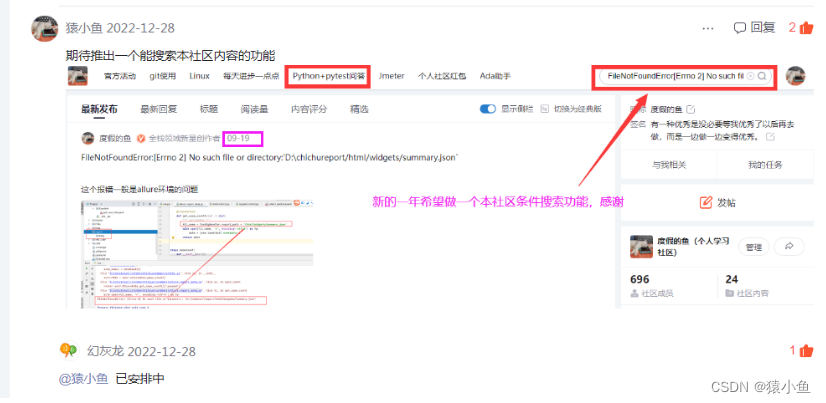Open the Jmeter nav item
The width and height of the screenshot is (826, 403).
[391, 76]
